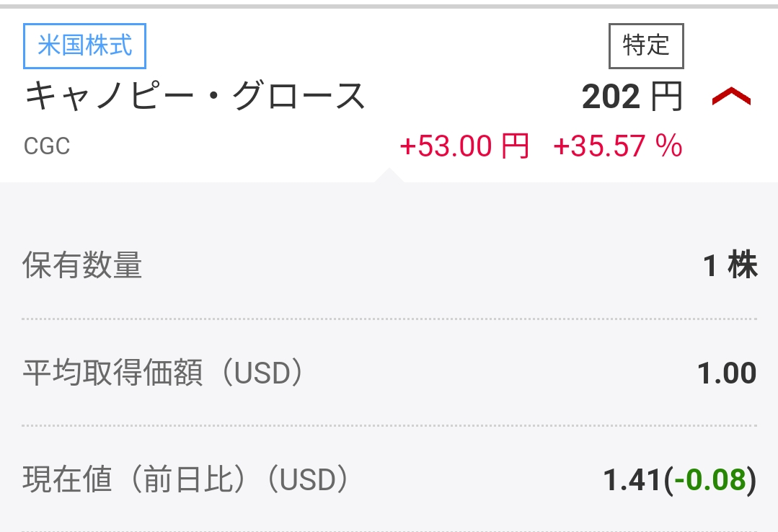Tap the dotted separator under 保有数量 row
The image size is (778, 532).
389,319
